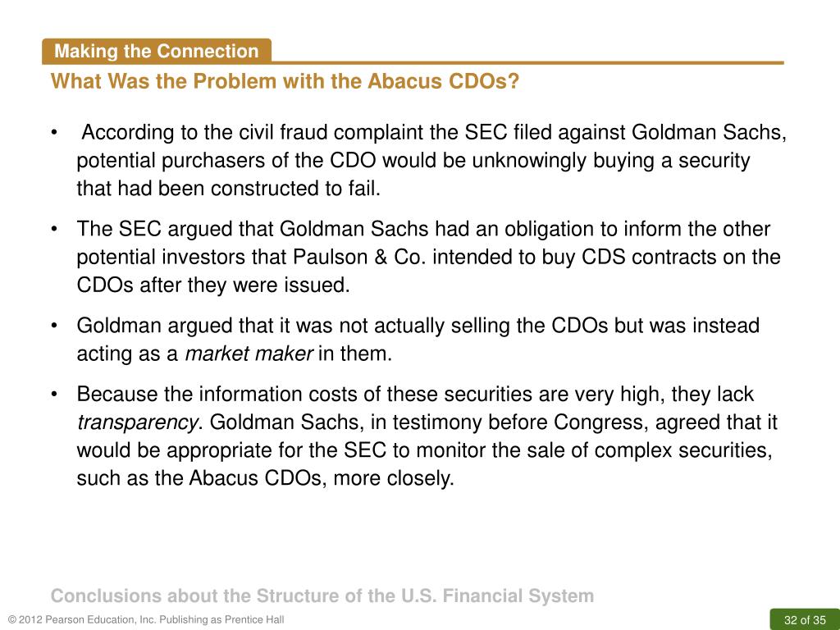Screen dimensions: 840x630
Task: Click the bullet beginning Goldman argued
Action: click(405, 340)
